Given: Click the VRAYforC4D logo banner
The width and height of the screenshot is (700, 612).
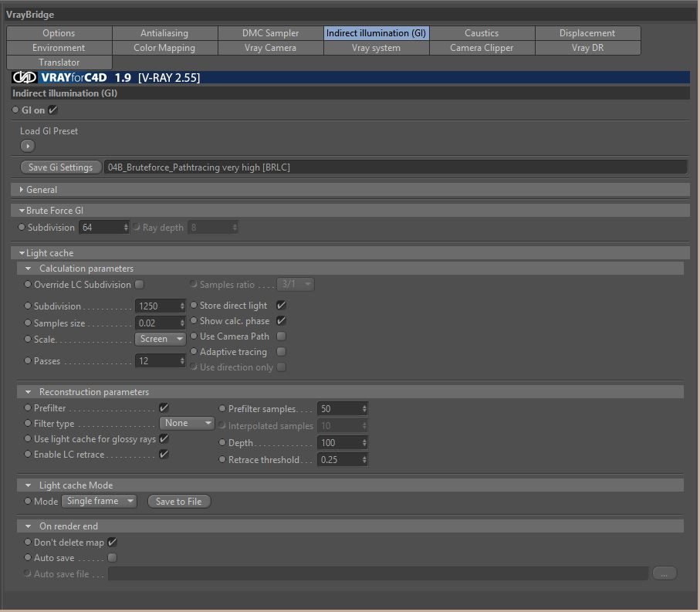Looking at the screenshot, I should (350, 77).
